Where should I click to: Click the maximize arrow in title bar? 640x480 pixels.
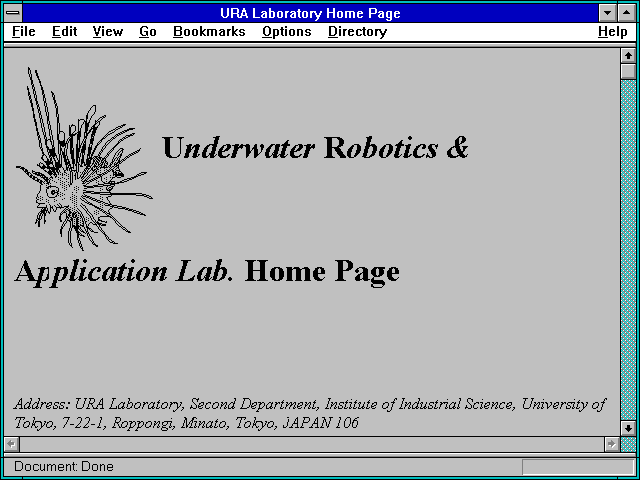tap(627, 13)
